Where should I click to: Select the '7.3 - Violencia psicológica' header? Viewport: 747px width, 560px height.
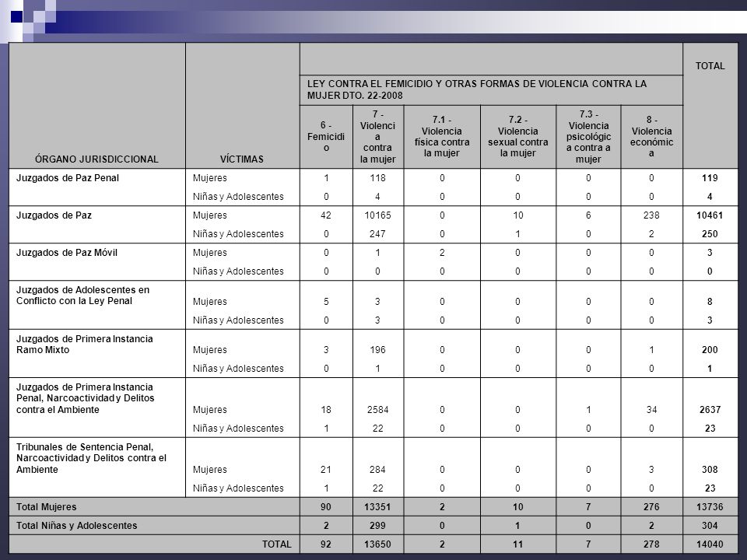(588, 137)
